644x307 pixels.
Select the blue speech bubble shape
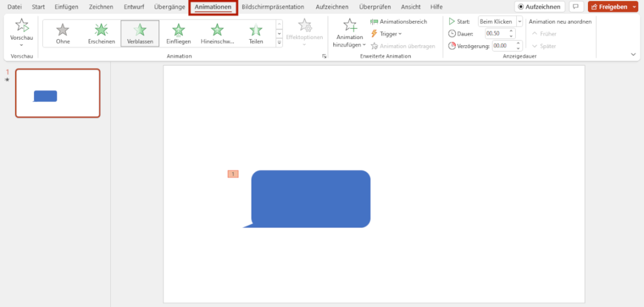pos(311,199)
